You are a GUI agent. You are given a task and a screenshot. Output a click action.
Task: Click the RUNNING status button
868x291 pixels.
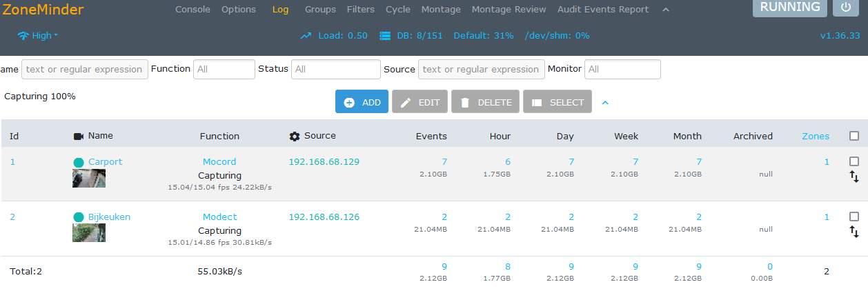coord(790,8)
